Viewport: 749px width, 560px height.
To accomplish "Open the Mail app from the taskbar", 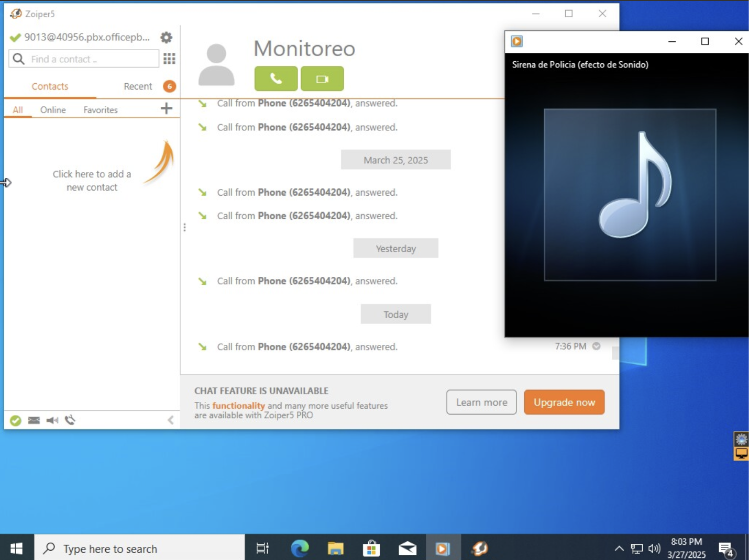I will [x=407, y=548].
